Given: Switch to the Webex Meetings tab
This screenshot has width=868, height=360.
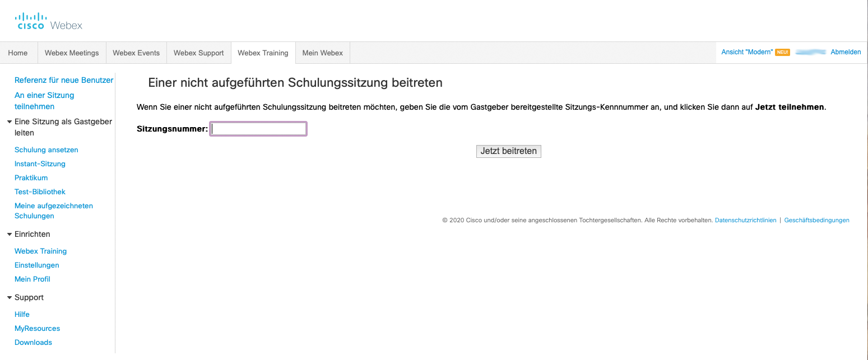Looking at the screenshot, I should click(72, 53).
